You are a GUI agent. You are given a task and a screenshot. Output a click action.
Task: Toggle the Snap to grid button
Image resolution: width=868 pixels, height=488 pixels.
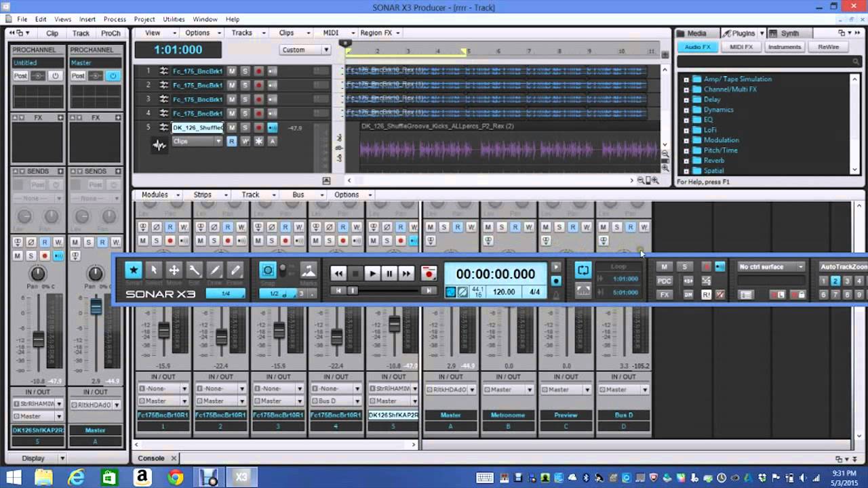268,270
